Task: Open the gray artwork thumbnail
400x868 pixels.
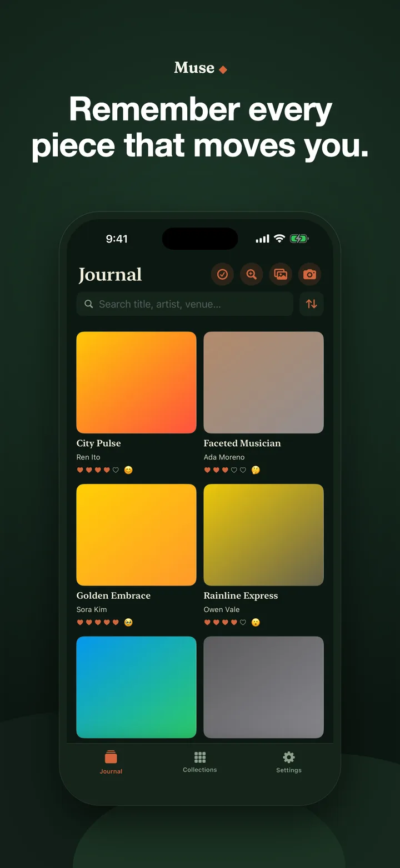Action: coord(263,687)
